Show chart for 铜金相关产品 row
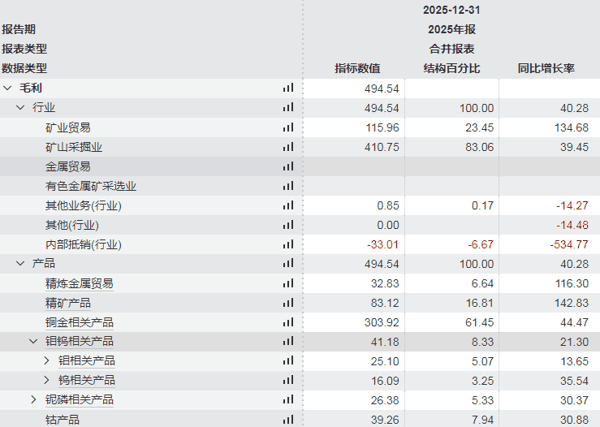Viewport: 600px width, 427px height. pos(288,322)
